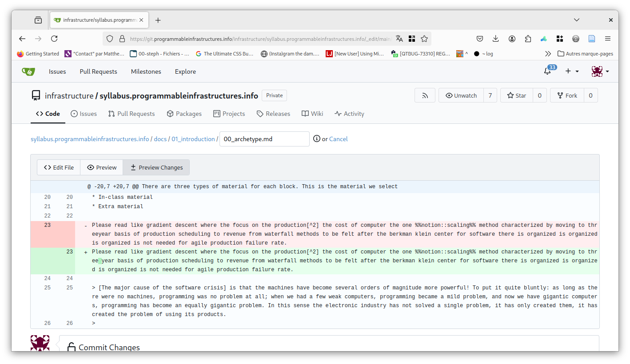This screenshot has height=364, width=630.
Task: Reload the current page
Action: [54, 39]
